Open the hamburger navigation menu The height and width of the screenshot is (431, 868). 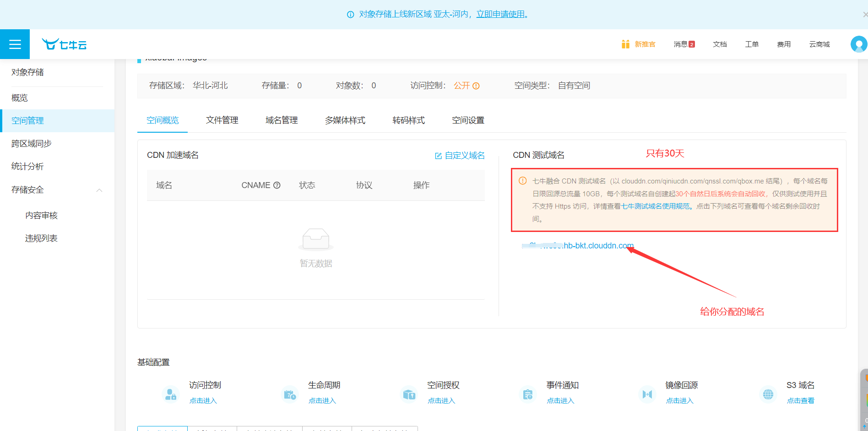(15, 44)
